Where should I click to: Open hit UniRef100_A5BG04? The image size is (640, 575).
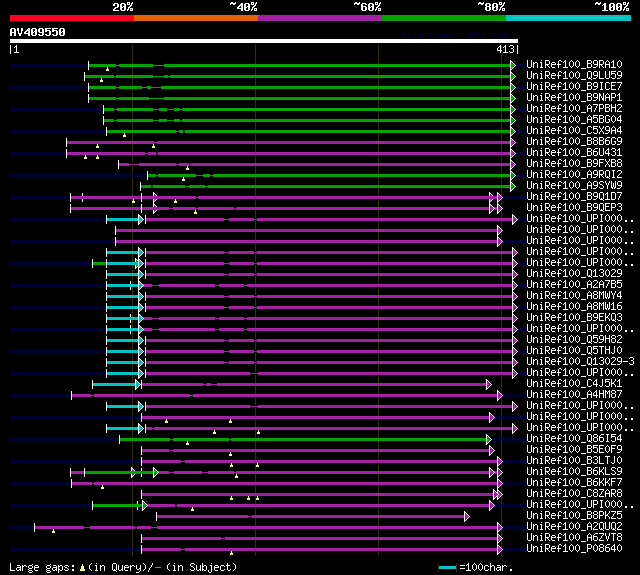574,120
